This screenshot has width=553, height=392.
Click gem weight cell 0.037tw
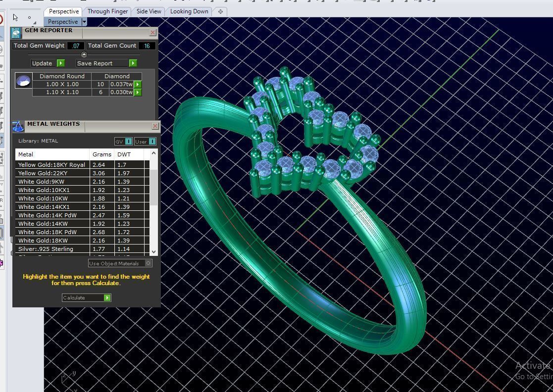click(121, 84)
